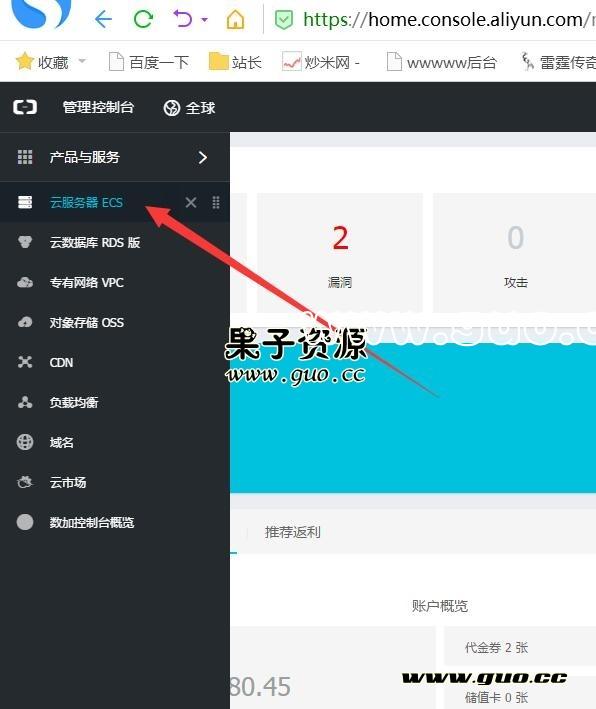
Task: Expand 产品与服务 menu chevron
Action: click(x=203, y=157)
